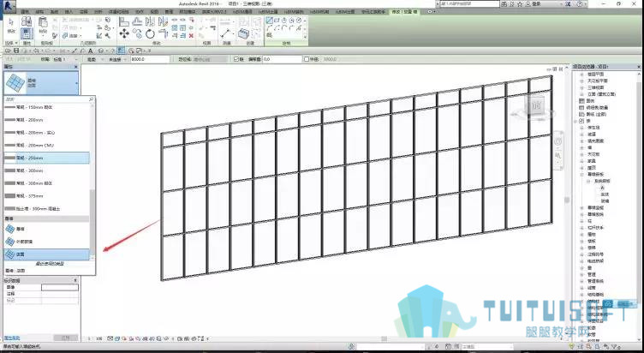Screen dimensions: 644x353
Task: Select the Start-End-Radius Arc draw tool
Action: [x=270, y=28]
